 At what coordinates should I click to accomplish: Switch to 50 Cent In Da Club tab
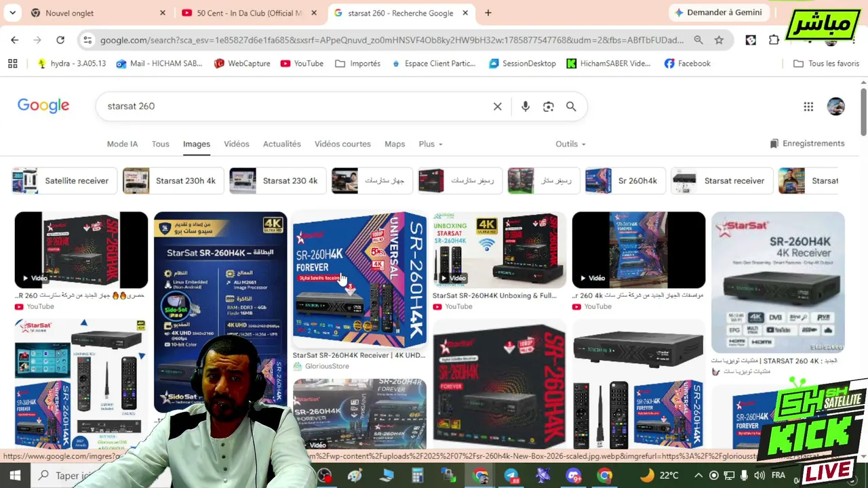click(250, 13)
